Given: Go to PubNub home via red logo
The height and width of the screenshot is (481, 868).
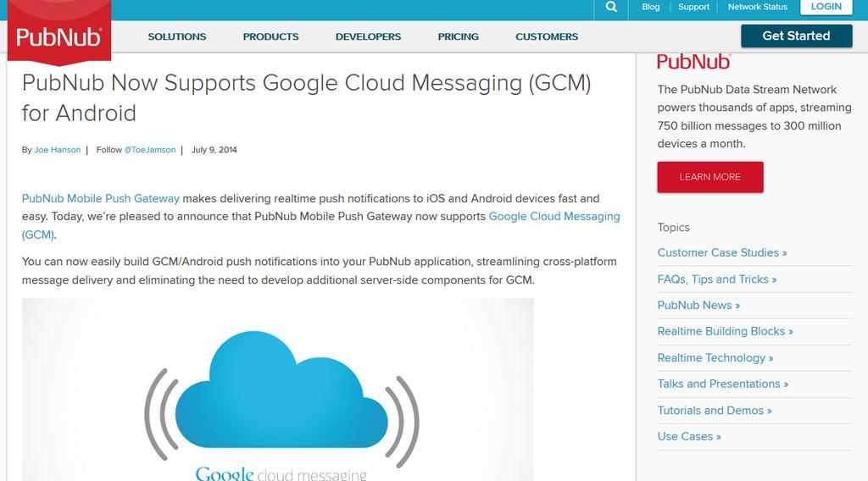Looking at the screenshot, I should pyautogui.click(x=59, y=33).
